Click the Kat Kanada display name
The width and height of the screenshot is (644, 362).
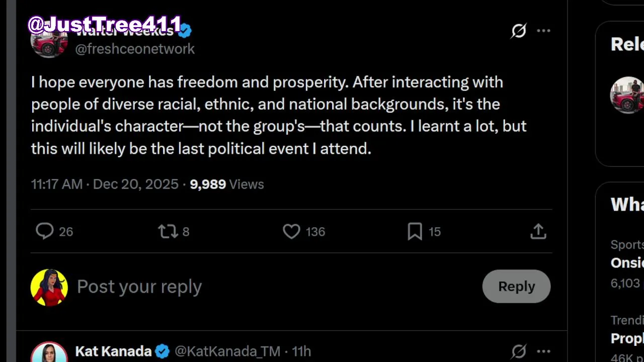113,351
